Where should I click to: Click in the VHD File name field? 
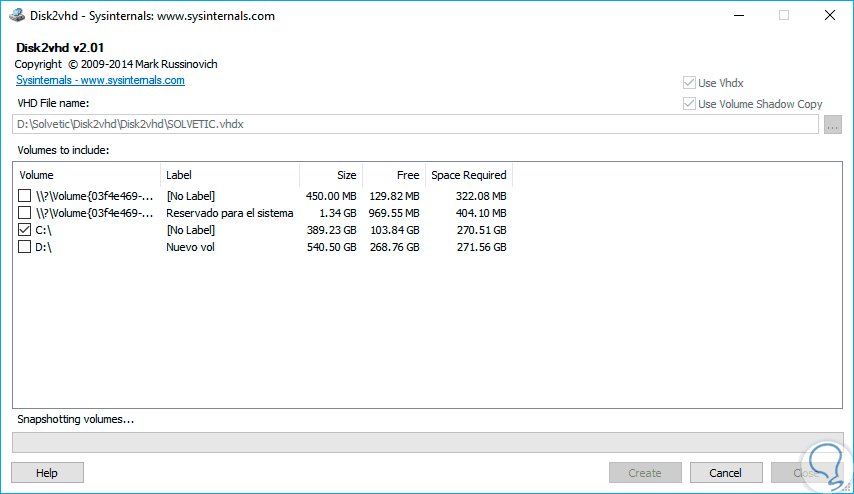coord(415,124)
